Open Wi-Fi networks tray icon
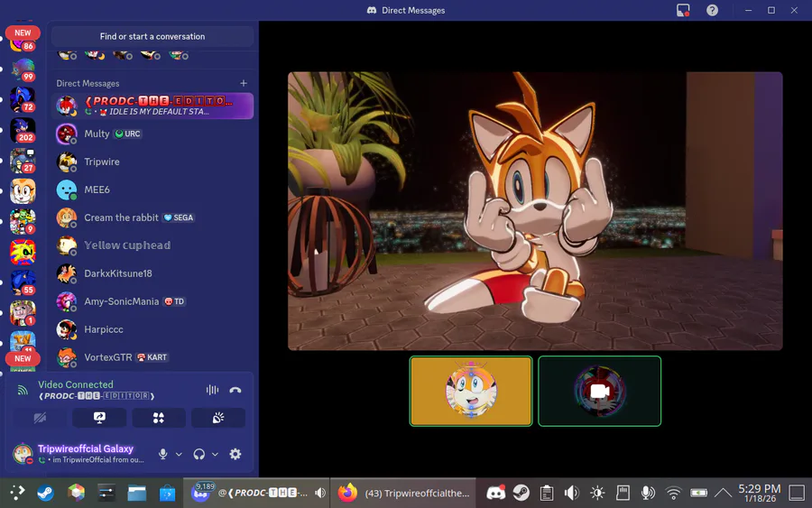This screenshot has height=508, width=812. point(673,493)
